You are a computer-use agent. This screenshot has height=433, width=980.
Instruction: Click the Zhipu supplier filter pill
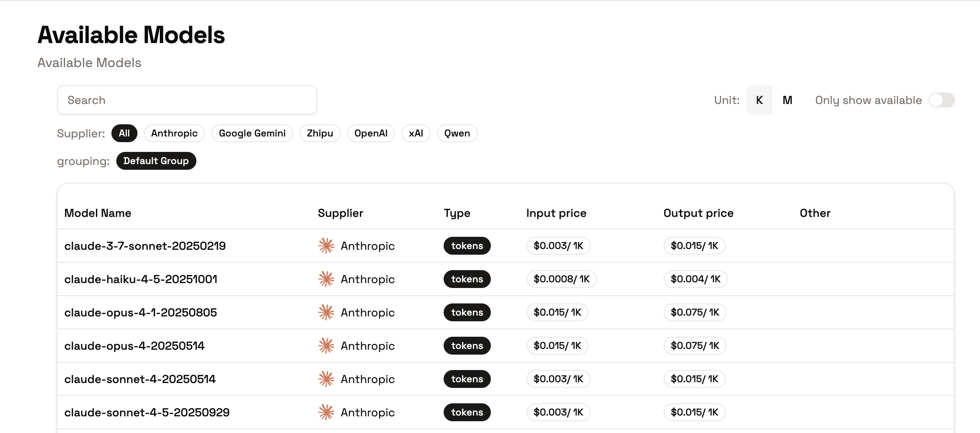[320, 133]
